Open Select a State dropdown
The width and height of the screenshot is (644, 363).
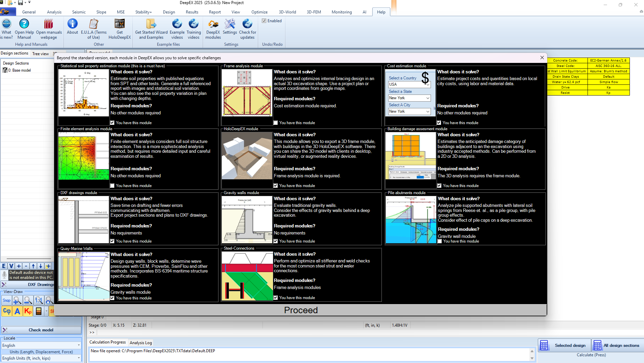click(409, 98)
